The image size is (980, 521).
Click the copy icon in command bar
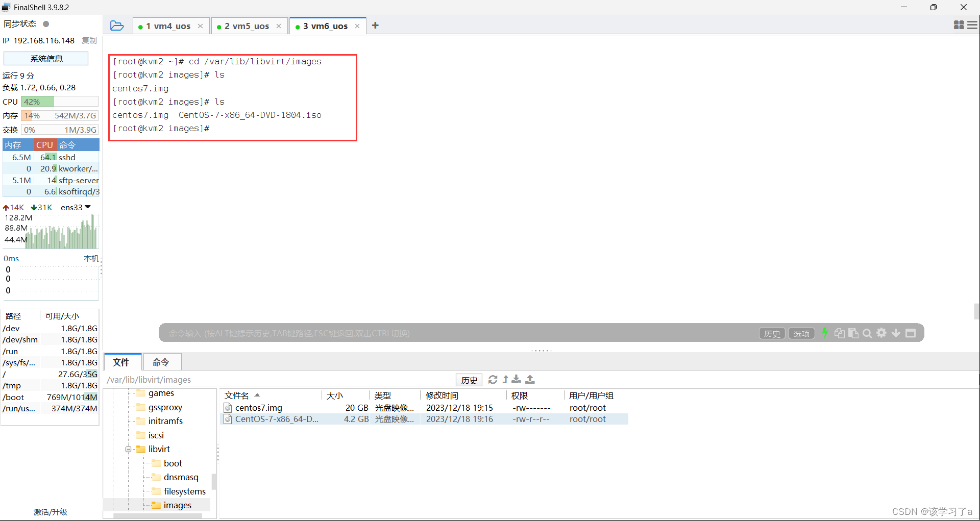(840, 333)
